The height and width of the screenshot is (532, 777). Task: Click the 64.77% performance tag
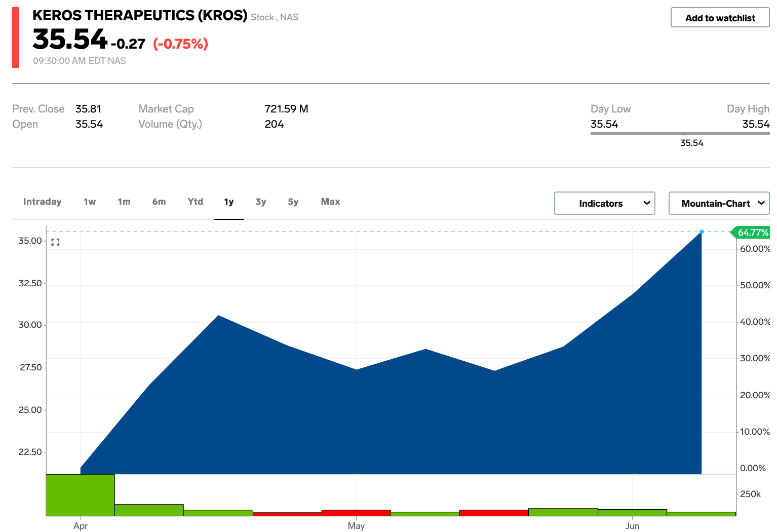coord(750,233)
